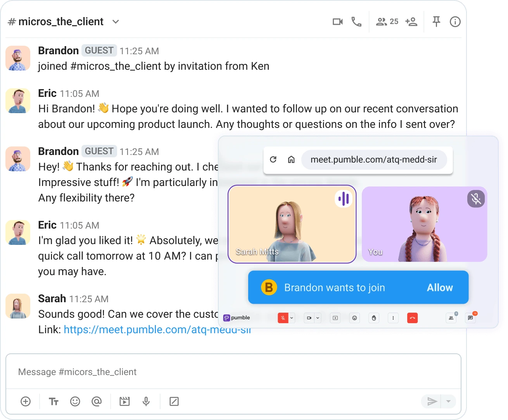Open camera options dropdown arrow
The width and height of the screenshot is (508, 420).
[x=318, y=318]
